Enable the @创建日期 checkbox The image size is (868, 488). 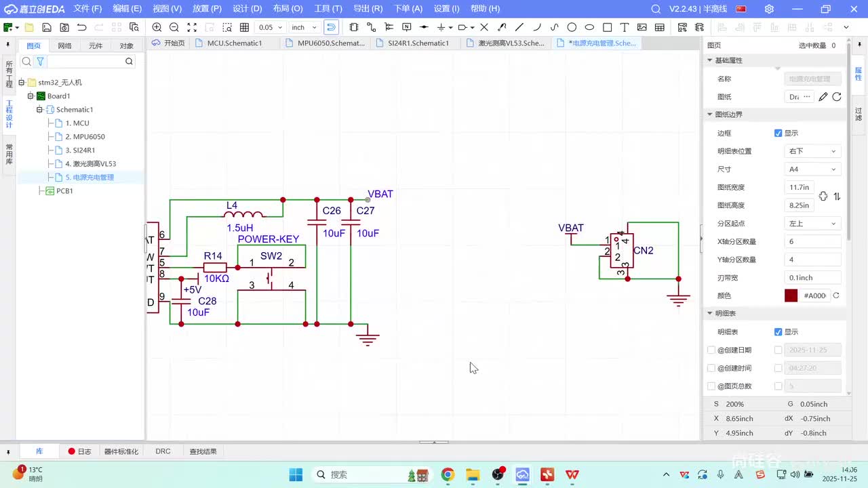(711, 350)
